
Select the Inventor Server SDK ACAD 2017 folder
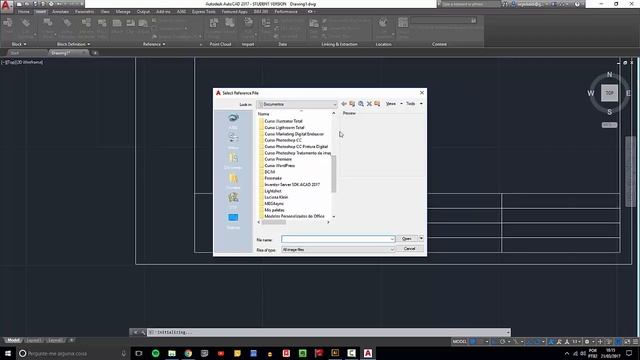[292, 184]
